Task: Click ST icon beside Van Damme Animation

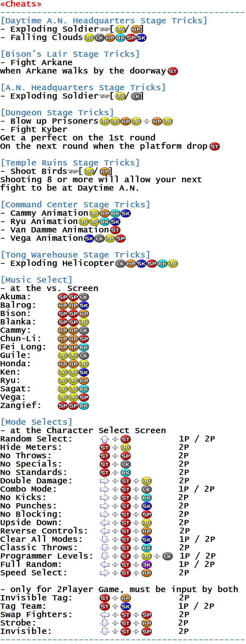Action: pyautogui.click(x=115, y=230)
